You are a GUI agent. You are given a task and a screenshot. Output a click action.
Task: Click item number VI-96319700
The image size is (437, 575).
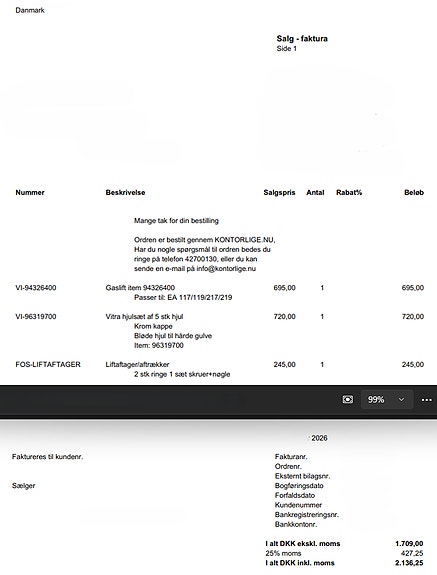(36, 316)
